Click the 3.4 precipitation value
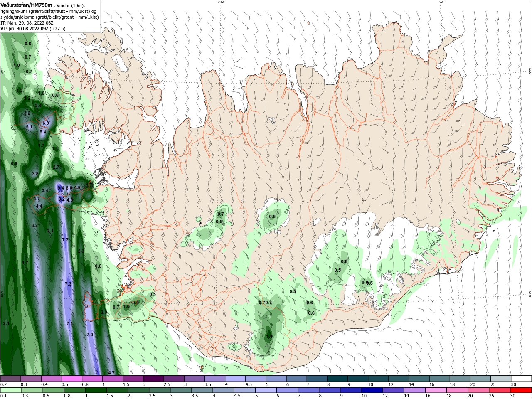 [45, 190]
